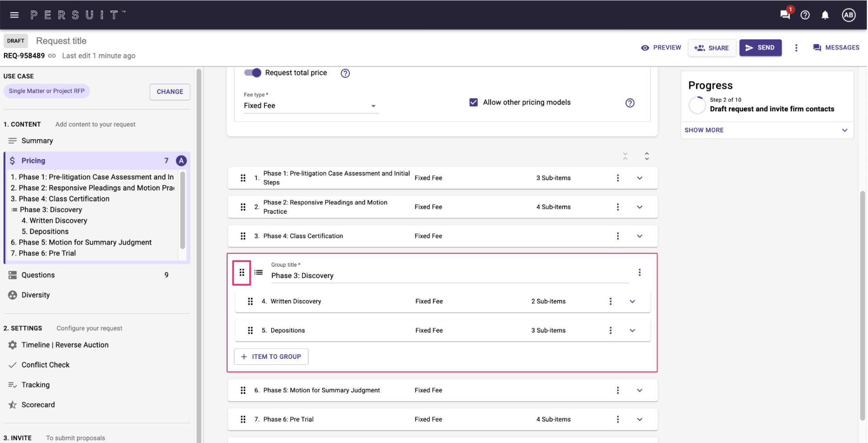Grab the drag handle of Phase 3: Discovery group

coord(242,273)
